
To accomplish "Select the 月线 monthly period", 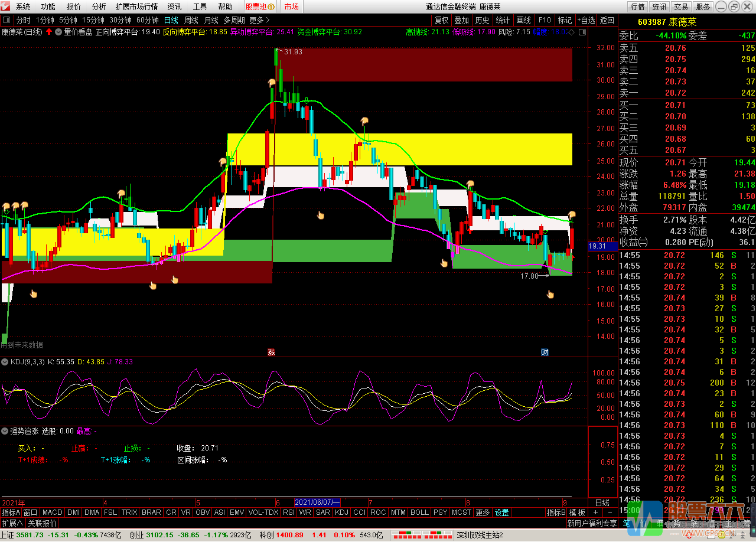I will 211,20.
